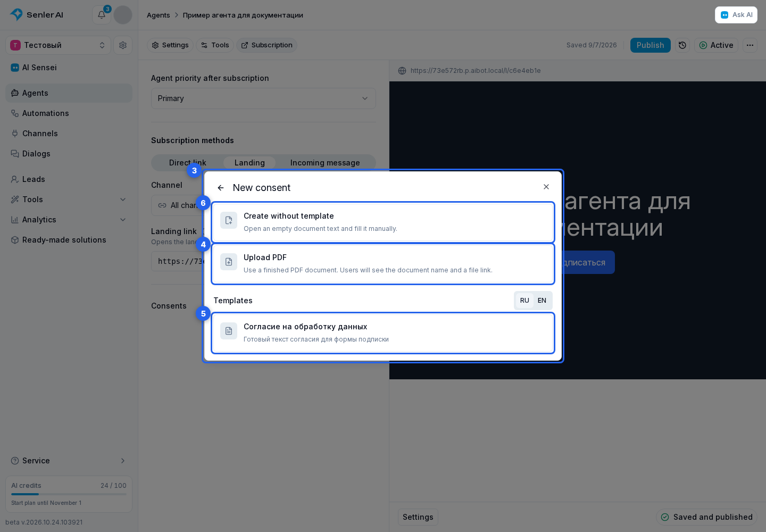This screenshot has width=766, height=532.
Task: Open Leads in the sidebar
Action: click(69, 179)
